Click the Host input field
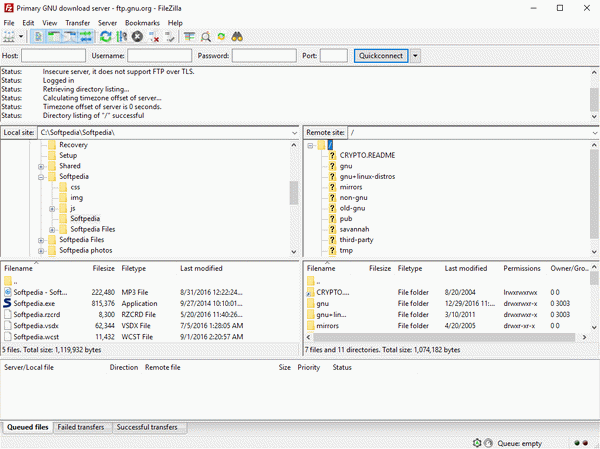Screen dimensions: 600x449 [53, 56]
